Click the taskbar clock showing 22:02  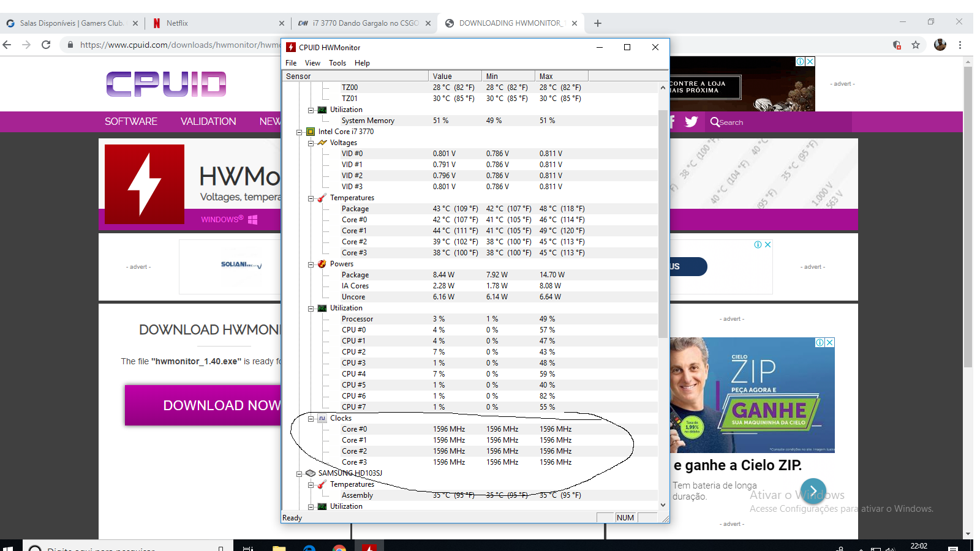(919, 545)
